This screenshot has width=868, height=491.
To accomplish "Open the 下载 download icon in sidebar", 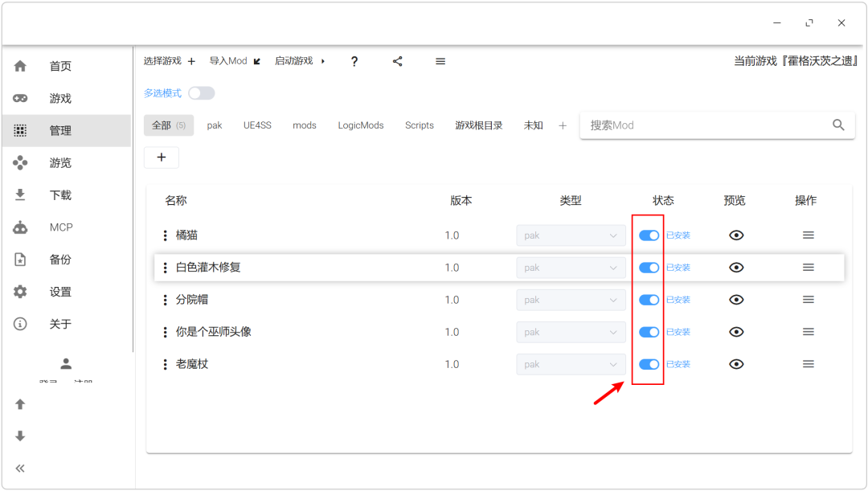I will click(20, 194).
